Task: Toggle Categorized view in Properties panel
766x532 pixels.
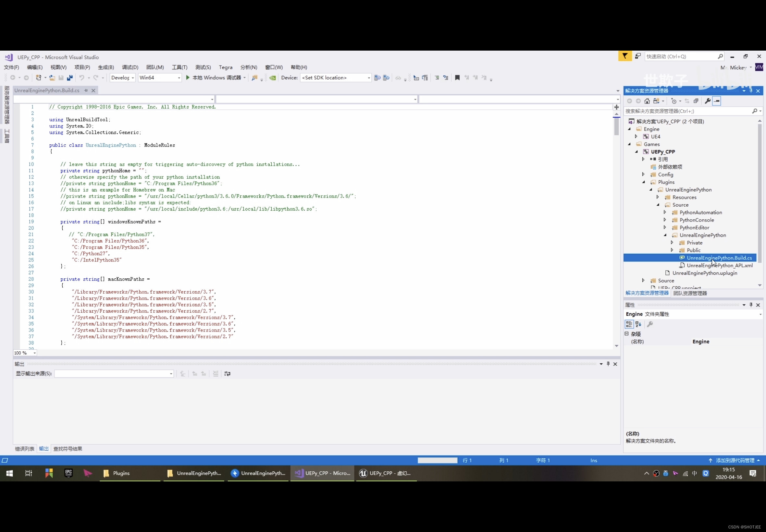Action: [x=629, y=324]
